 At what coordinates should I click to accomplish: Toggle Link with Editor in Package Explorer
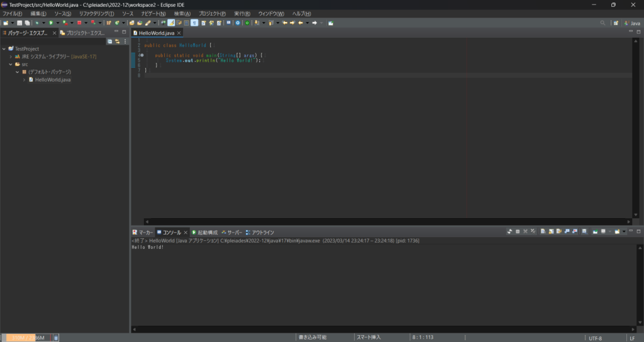(x=117, y=41)
